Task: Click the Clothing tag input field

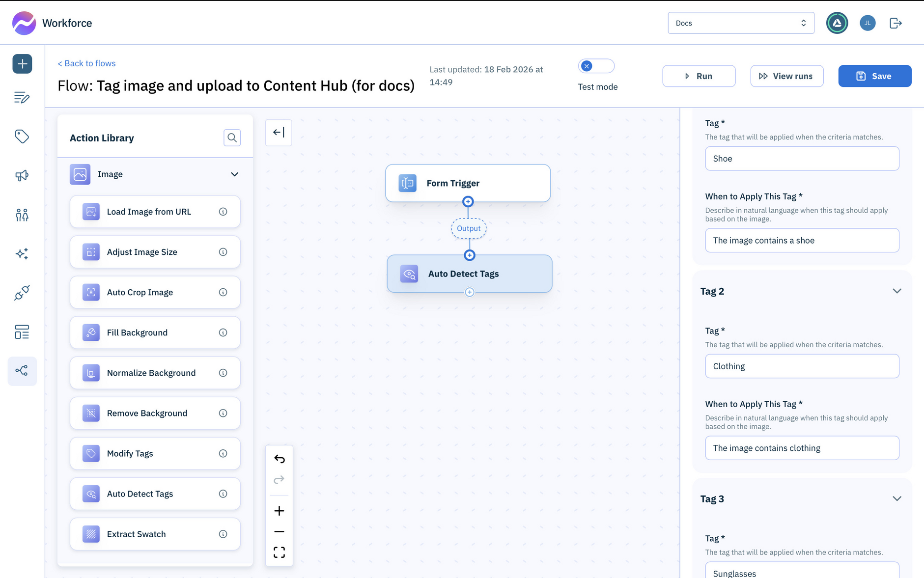Action: [x=802, y=366]
